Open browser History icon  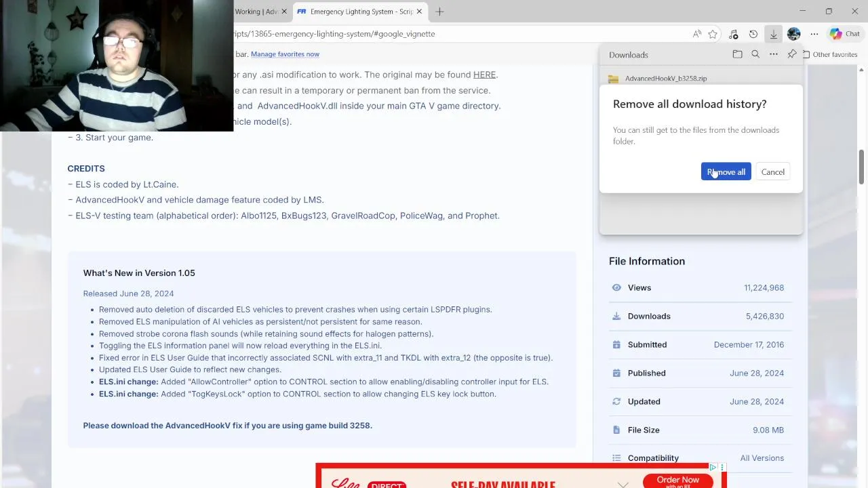point(753,34)
